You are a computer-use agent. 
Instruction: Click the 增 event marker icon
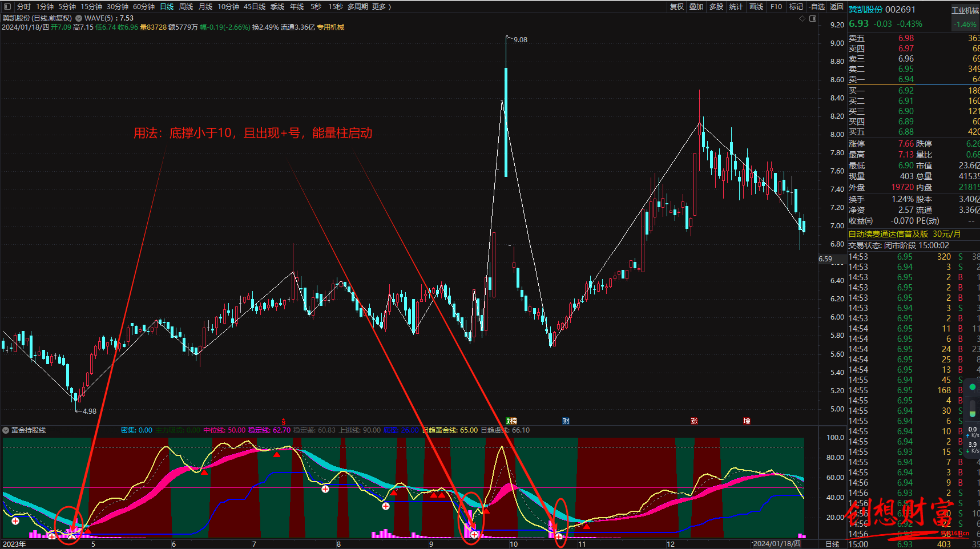[x=747, y=421]
